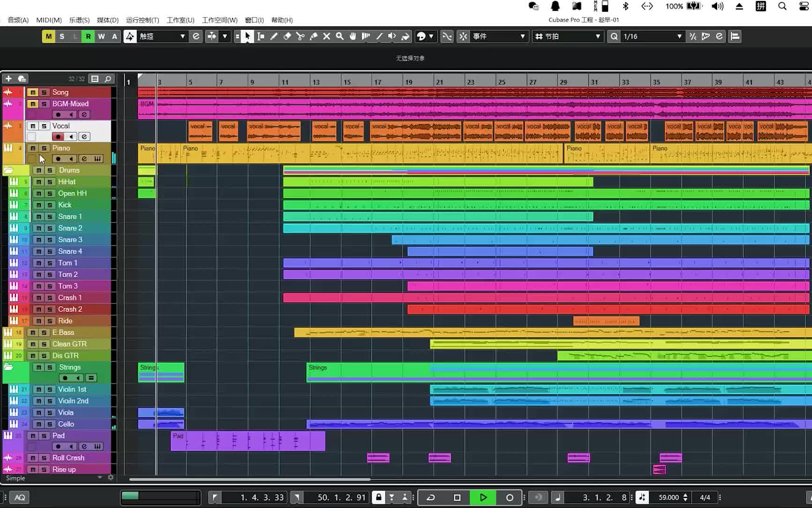Edit the 59.000 tempo value
This screenshot has height=508, width=812.
click(x=669, y=497)
